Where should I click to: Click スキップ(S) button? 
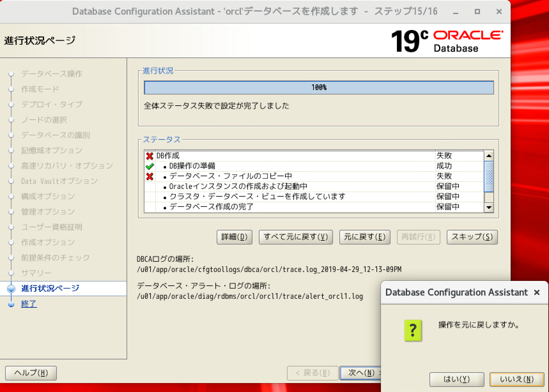coord(472,237)
